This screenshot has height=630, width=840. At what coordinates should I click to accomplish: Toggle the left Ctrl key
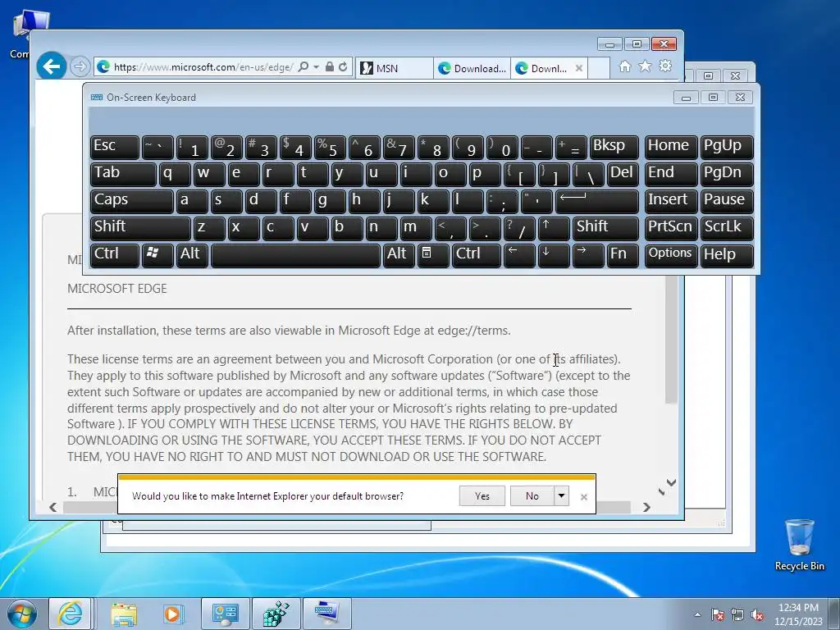pos(115,255)
